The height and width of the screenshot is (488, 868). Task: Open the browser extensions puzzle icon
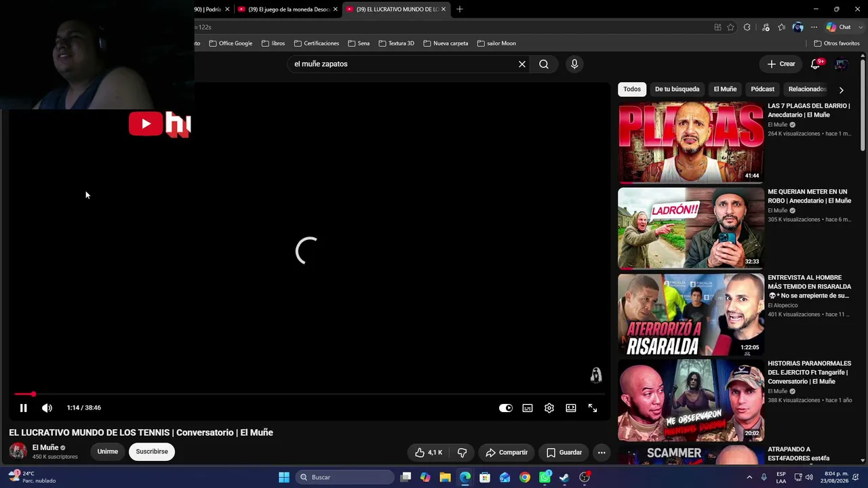747,27
